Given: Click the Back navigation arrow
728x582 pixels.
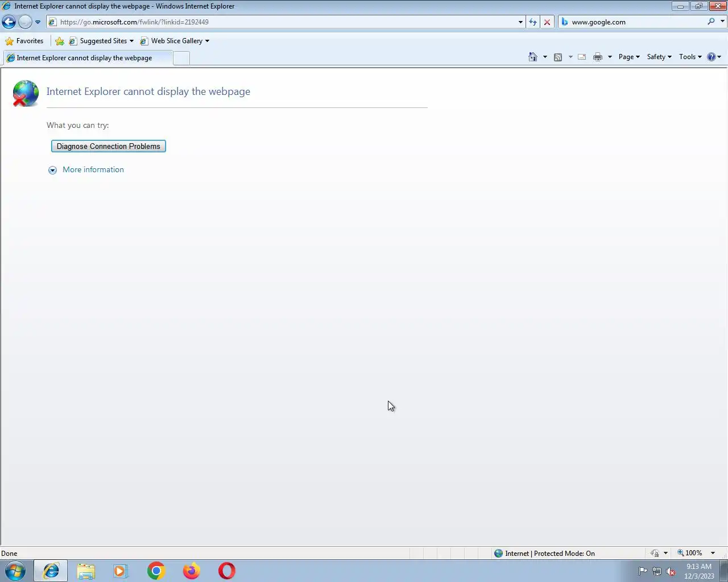Looking at the screenshot, I should pyautogui.click(x=9, y=22).
